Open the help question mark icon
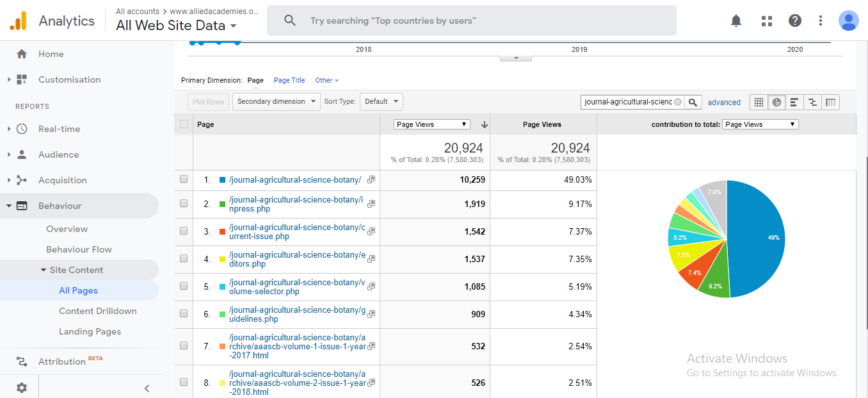The height and width of the screenshot is (398, 868). pos(795,21)
